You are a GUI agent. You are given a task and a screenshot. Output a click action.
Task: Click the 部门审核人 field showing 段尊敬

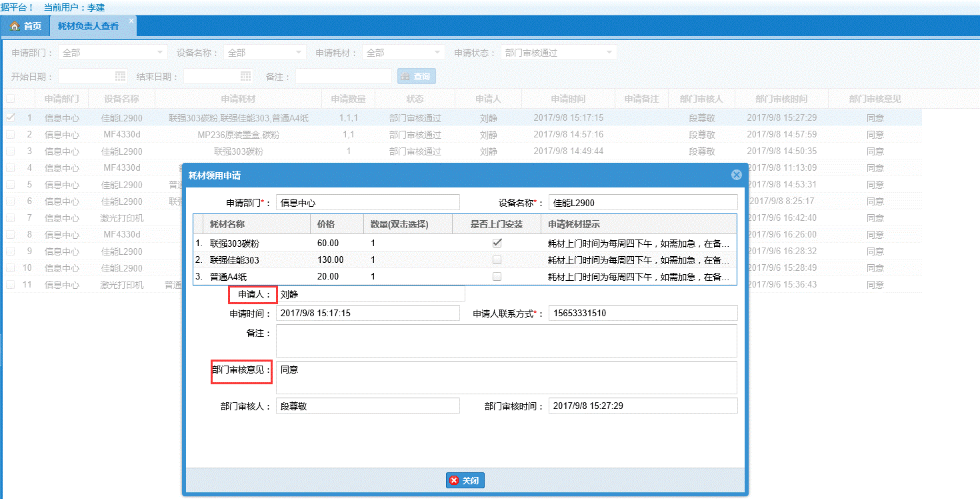click(x=368, y=406)
